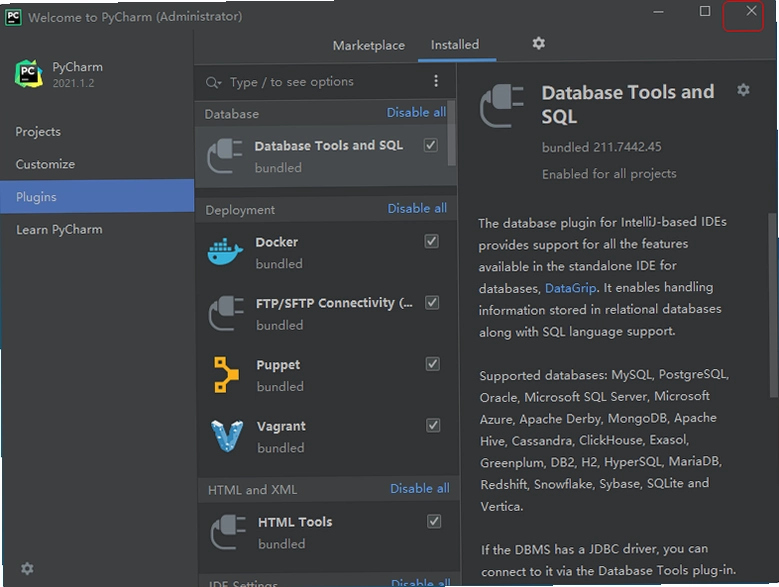Open the bottom-left settings gear

coord(27,568)
